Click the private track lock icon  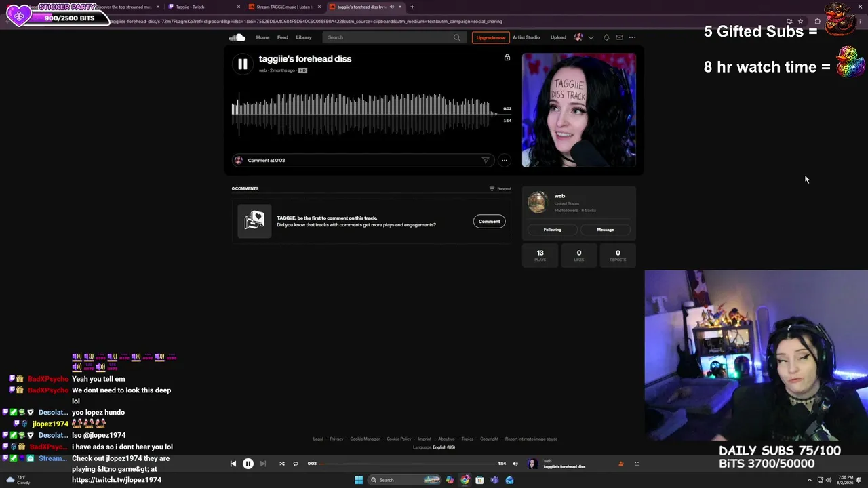(x=507, y=58)
